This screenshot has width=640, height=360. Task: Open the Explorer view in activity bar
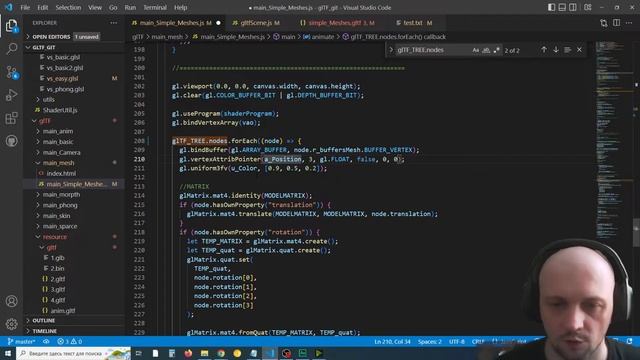(x=11, y=25)
